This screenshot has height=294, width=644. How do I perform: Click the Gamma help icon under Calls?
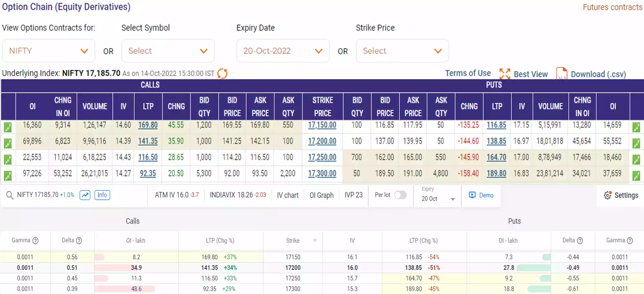click(x=35, y=241)
